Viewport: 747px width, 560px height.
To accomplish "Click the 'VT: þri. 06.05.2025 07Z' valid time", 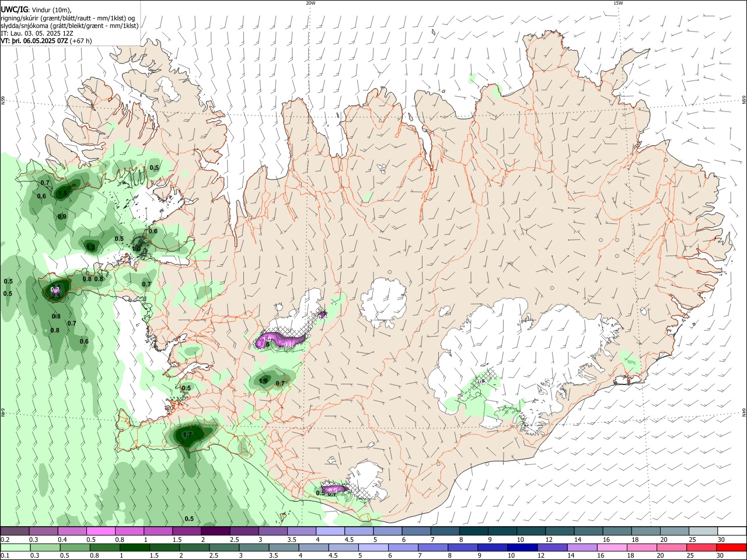I will [x=34, y=41].
